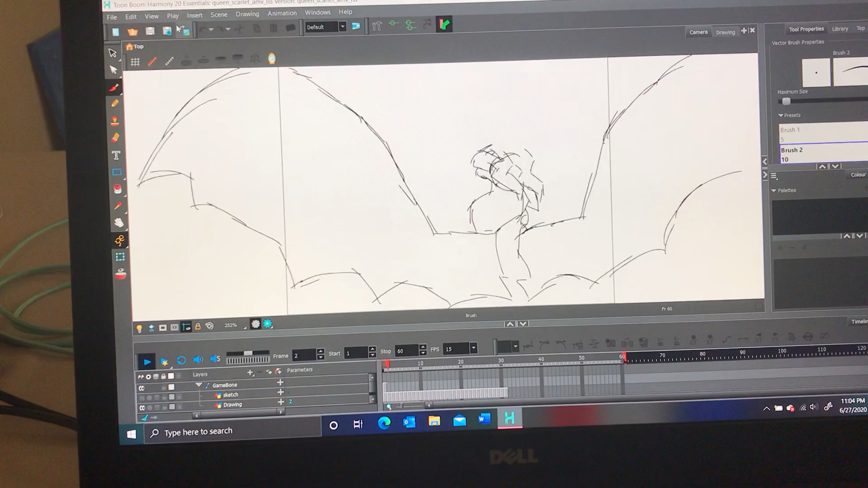The image size is (868, 488).
Task: Select the Pencil tool
Action: click(x=115, y=103)
